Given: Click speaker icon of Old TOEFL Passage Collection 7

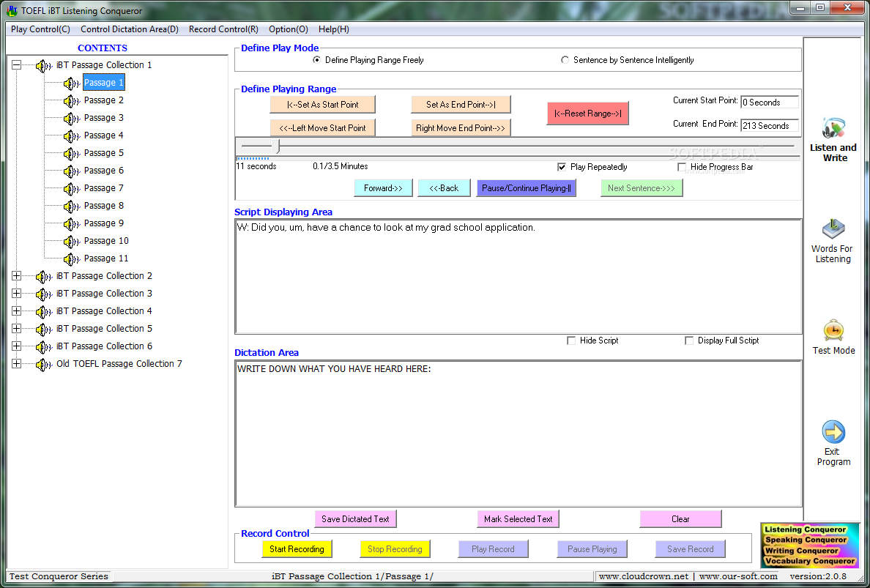Looking at the screenshot, I should tap(44, 365).
